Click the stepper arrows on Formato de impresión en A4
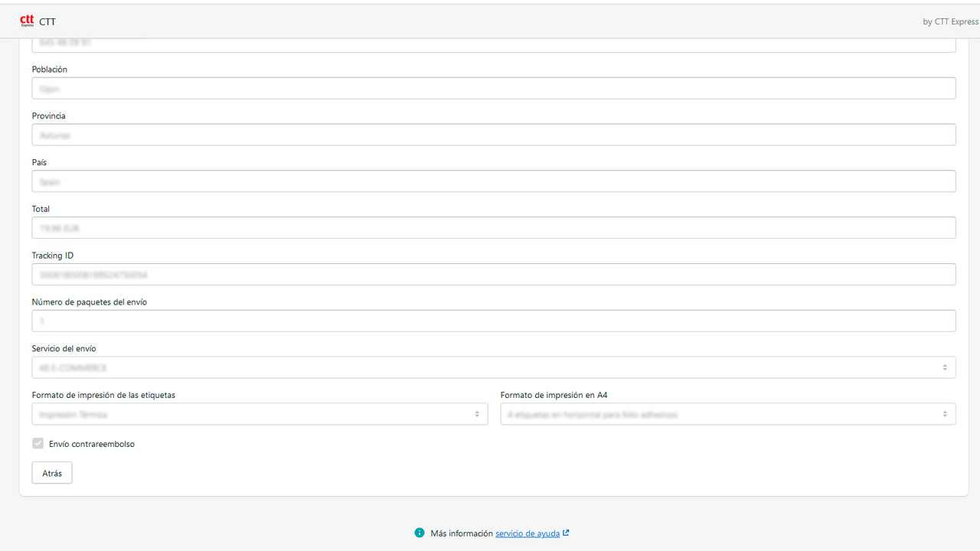The image size is (980, 551). (x=945, y=413)
